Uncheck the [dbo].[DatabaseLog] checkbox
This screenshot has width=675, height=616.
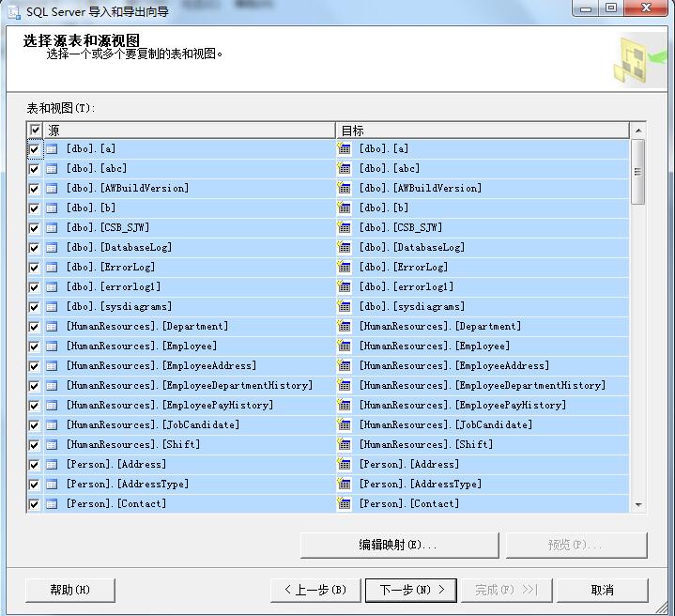35,248
